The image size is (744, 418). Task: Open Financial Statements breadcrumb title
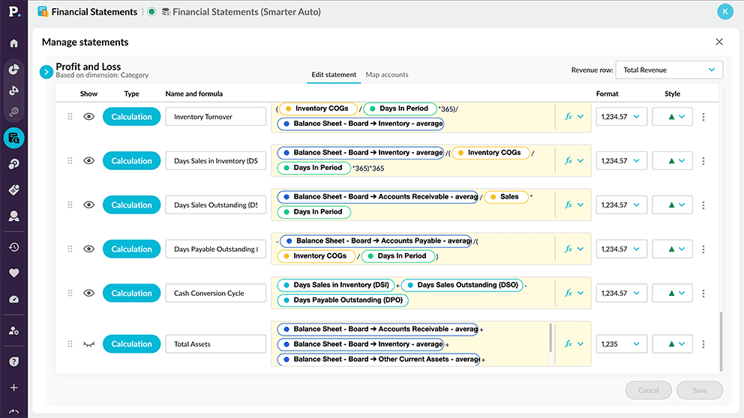[x=94, y=12]
